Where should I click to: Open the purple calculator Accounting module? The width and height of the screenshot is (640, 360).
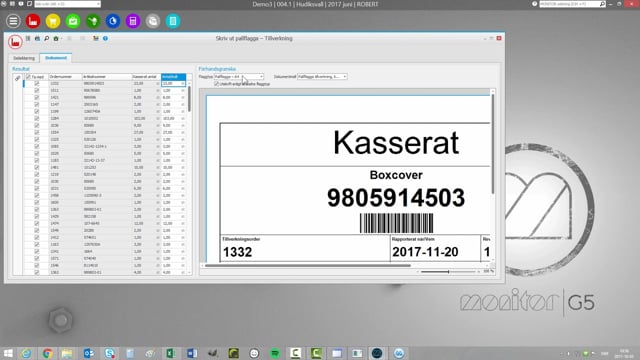coord(133,21)
